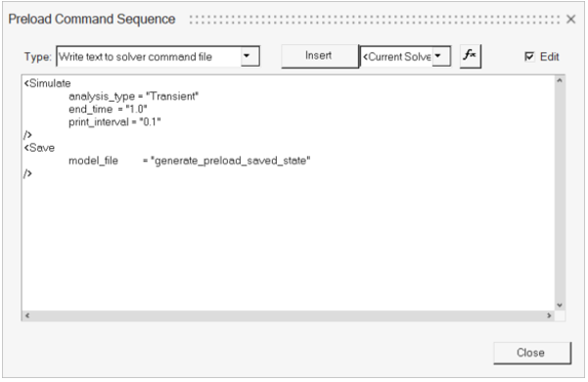Image resolution: width=588 pixels, height=382 pixels.
Task: Click the horizontal scrollbar right arrow
Action: coord(549,315)
